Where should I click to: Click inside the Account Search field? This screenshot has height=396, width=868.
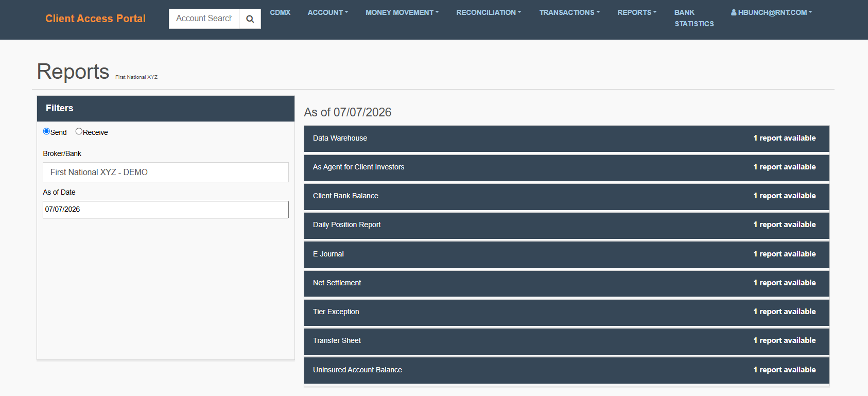[x=204, y=19]
